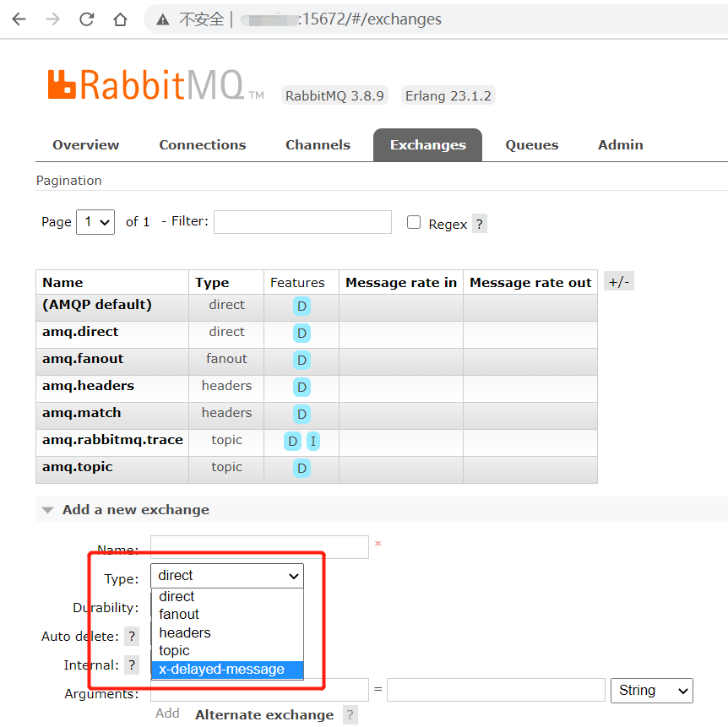This screenshot has width=728, height=727.
Task: Click the browser back arrow
Action: tap(19, 19)
